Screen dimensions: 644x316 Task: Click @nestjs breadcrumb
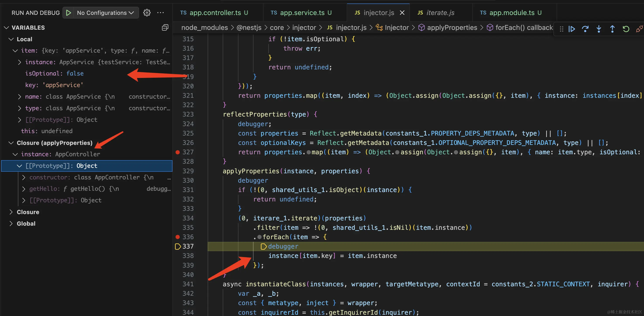pos(249,27)
